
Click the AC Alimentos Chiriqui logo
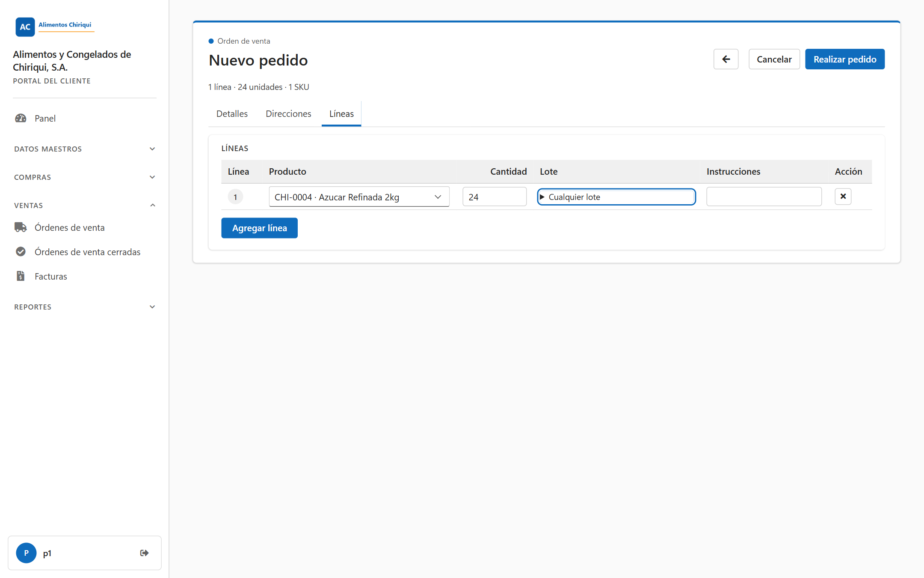point(54,27)
